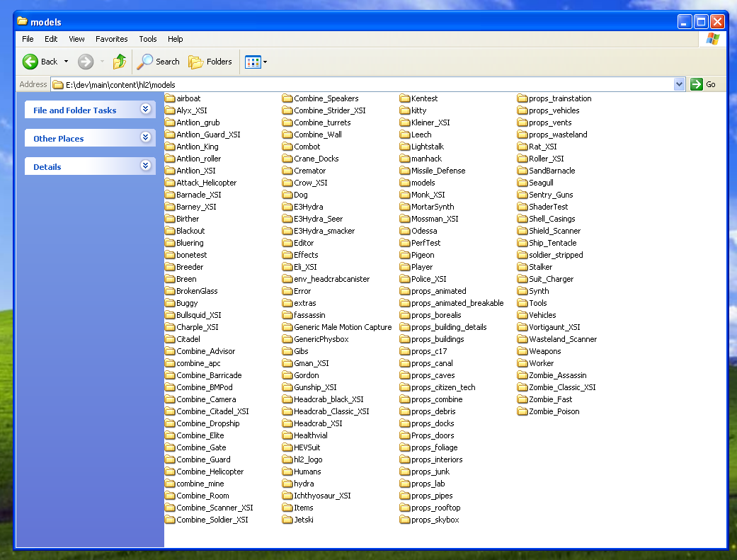Open the Search magnifier icon
The height and width of the screenshot is (560, 737).
pos(144,62)
